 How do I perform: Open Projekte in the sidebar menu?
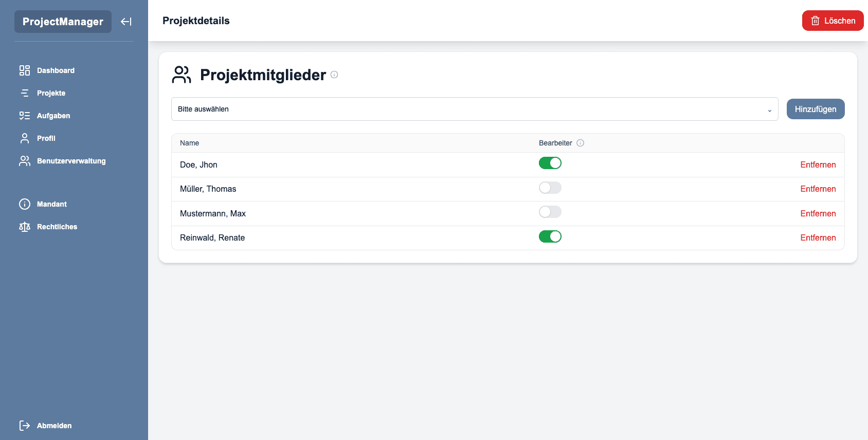51,93
